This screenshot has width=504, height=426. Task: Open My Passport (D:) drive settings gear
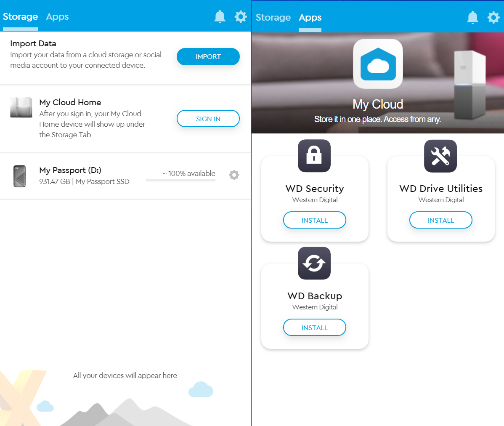tap(234, 175)
